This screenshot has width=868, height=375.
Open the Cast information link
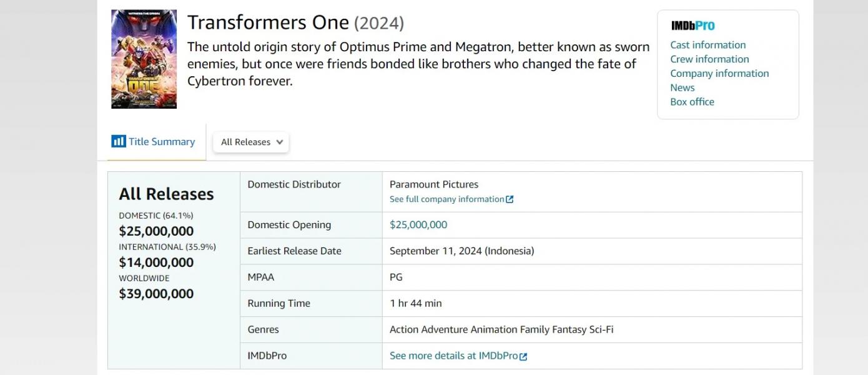pos(708,45)
